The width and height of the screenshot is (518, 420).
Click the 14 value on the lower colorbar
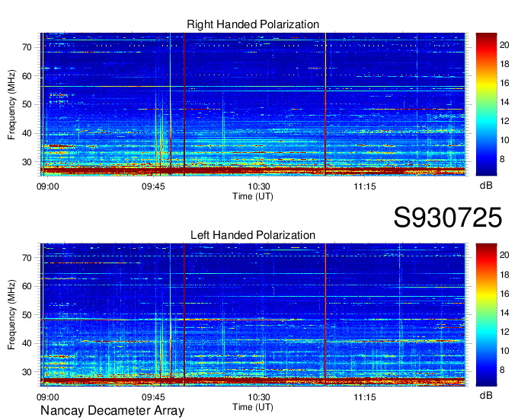click(x=504, y=313)
